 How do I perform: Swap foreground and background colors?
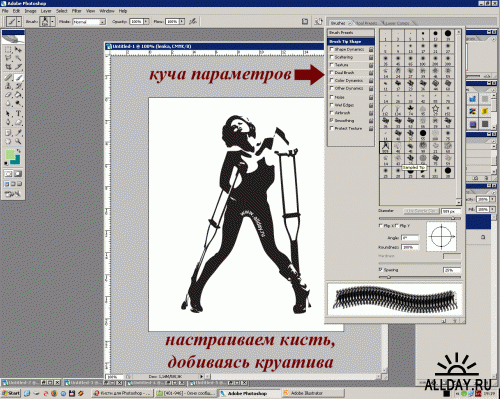coord(18,151)
